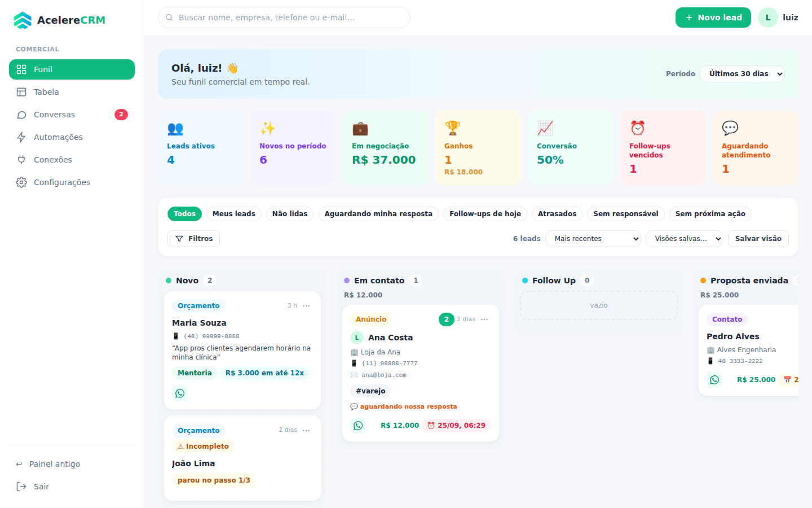Screen dimensions: 812x508
Task: Click the 25/09, 06:29 follow-up badge
Action: (456, 426)
